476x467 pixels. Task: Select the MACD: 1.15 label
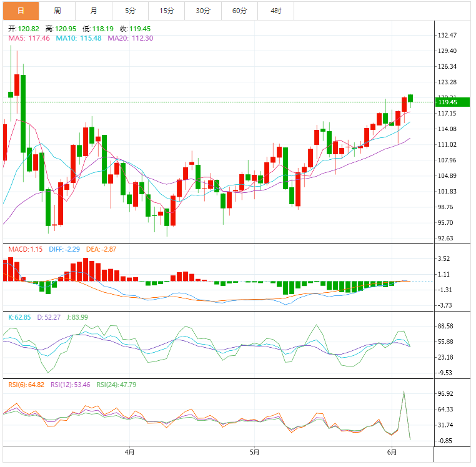coord(26,249)
